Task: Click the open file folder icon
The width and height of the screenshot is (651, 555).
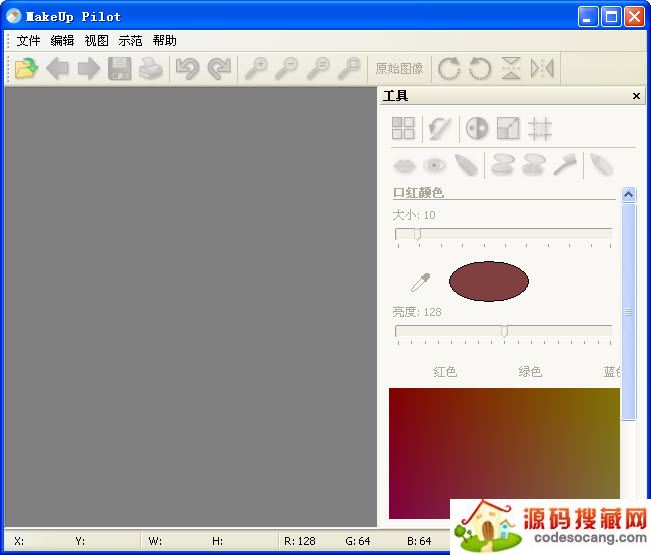Action: (26, 68)
